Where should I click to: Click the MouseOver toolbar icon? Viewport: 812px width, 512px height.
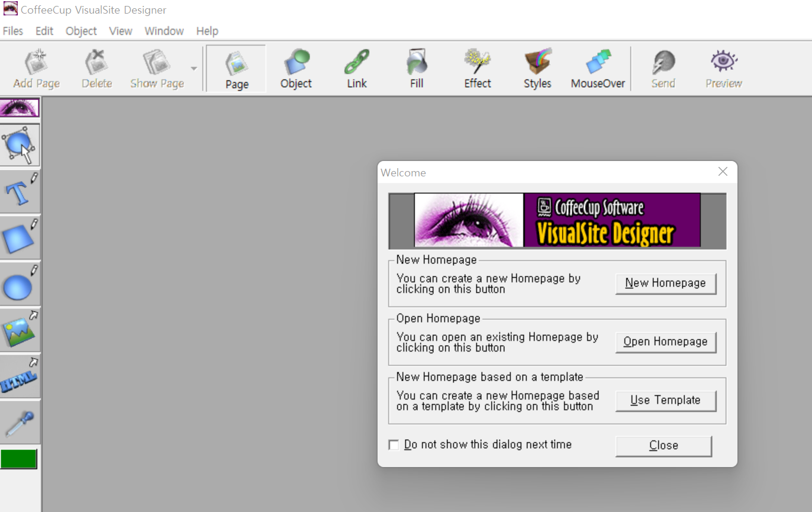[598, 69]
